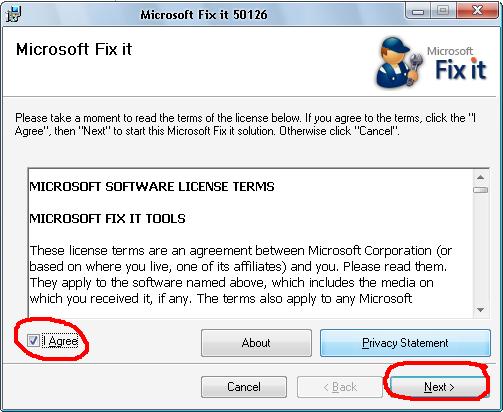Cancel the Fix it setup
The image size is (503, 412).
[x=244, y=387]
